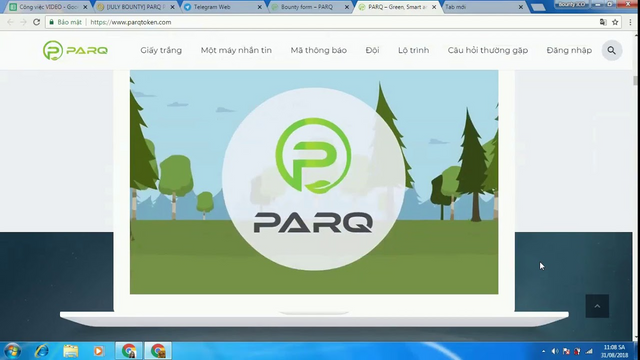640x360 pixels.
Task: Click the browser forward arrow
Action: pos(23,22)
